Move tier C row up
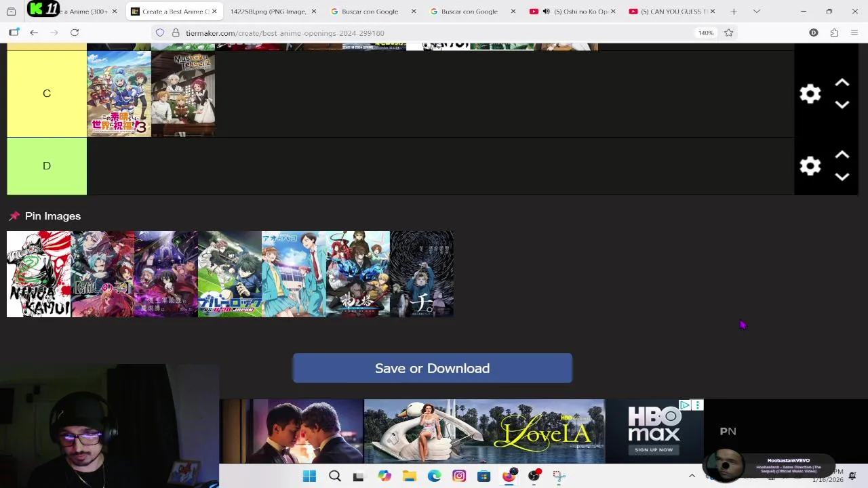The width and height of the screenshot is (868, 488). click(842, 83)
